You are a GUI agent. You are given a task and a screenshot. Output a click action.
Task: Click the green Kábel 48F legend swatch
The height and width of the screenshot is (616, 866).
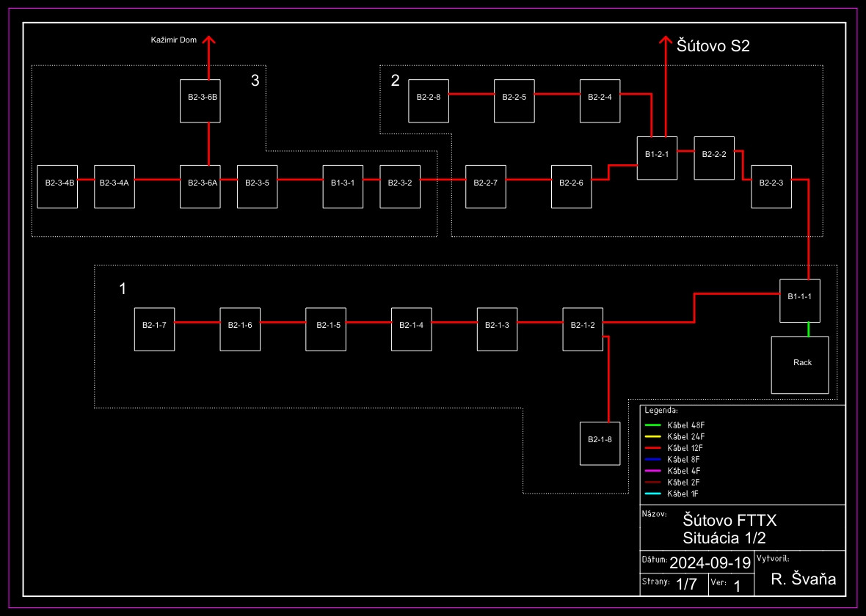coord(653,425)
